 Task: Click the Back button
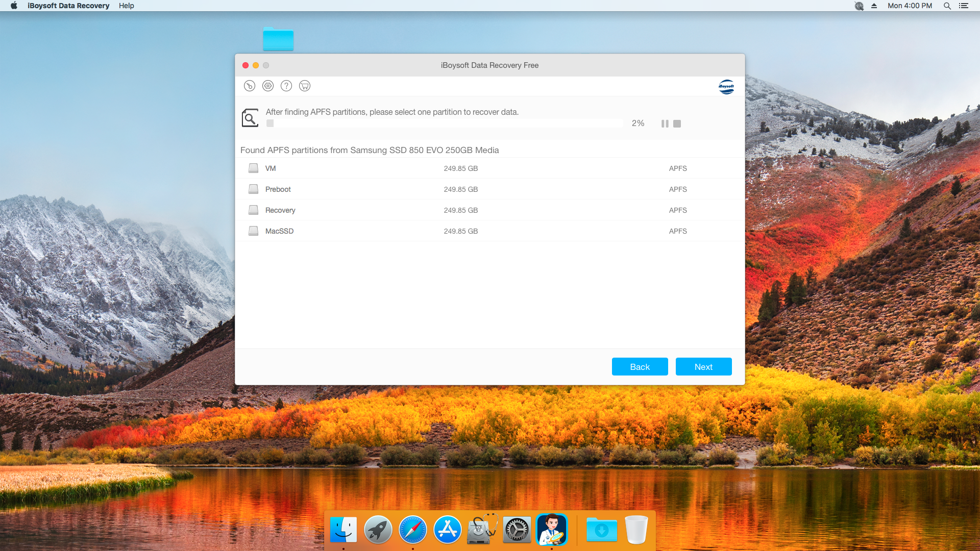[640, 367]
